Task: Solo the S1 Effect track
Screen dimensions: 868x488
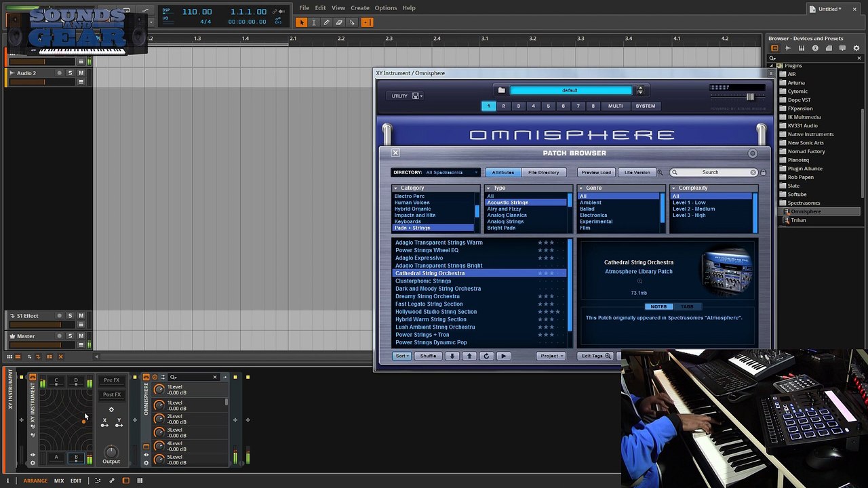Action: click(70, 316)
